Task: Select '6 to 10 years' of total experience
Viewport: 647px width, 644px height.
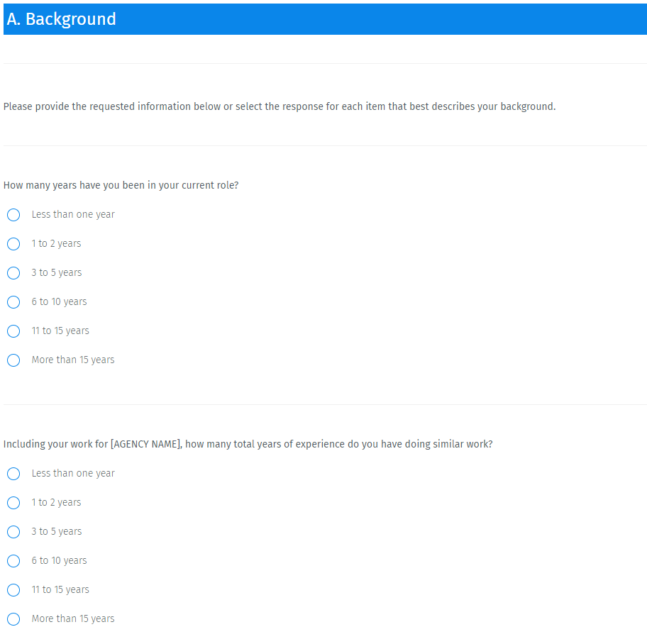Action: (x=13, y=561)
